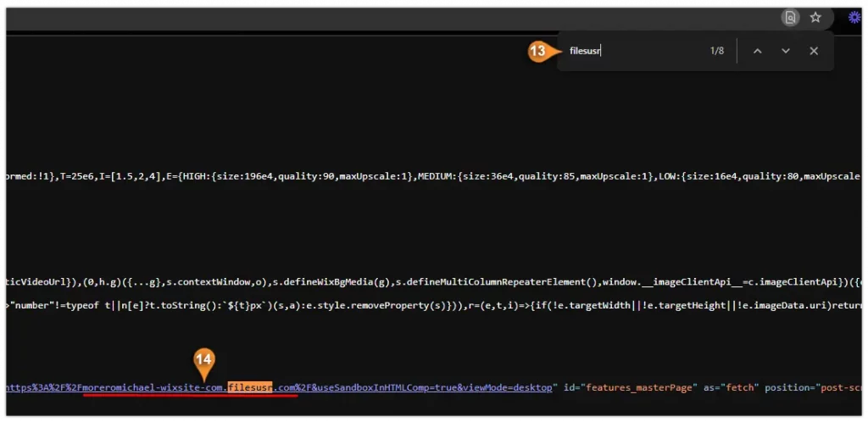Screen dimensions: 868x422
Task: Click 'window.__imageClientApi__' in the code
Action: pyautogui.click(x=670, y=282)
